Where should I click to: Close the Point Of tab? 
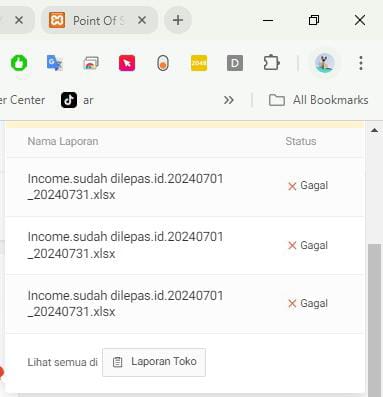[142, 20]
